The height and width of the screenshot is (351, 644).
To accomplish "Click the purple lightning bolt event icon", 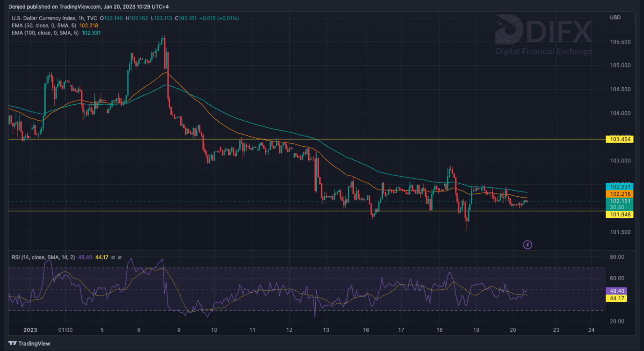I will [527, 245].
